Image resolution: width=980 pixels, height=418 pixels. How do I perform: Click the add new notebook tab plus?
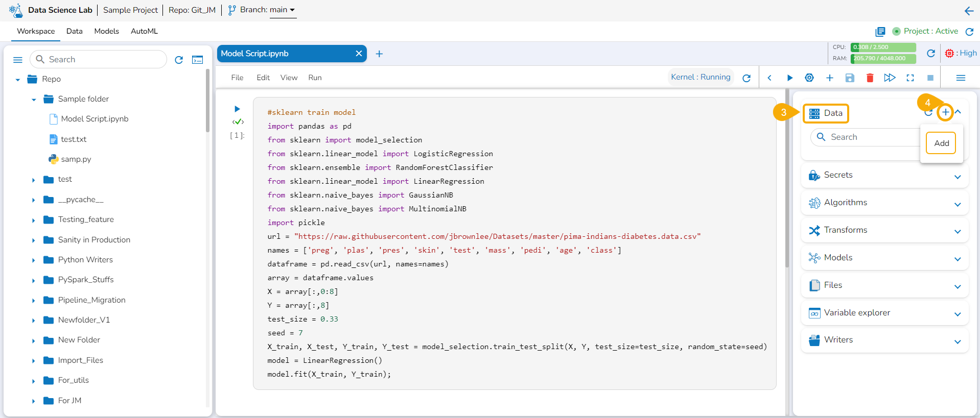pos(379,54)
